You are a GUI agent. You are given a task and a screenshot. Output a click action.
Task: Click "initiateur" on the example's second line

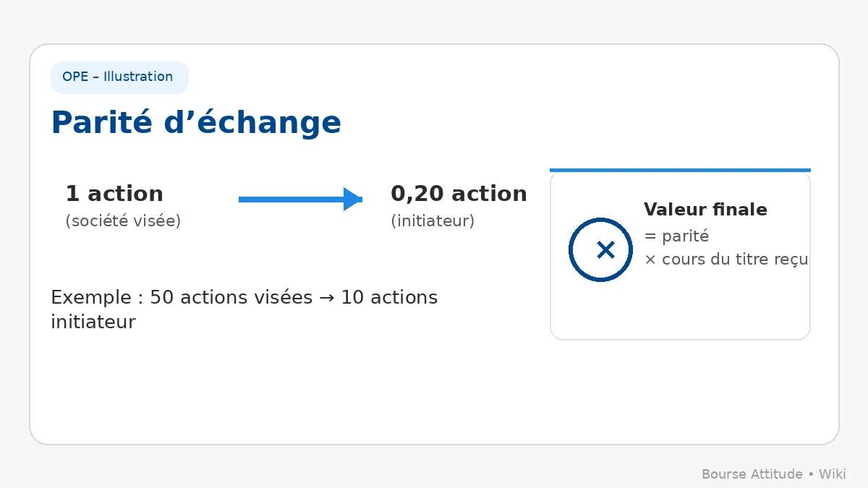[93, 322]
